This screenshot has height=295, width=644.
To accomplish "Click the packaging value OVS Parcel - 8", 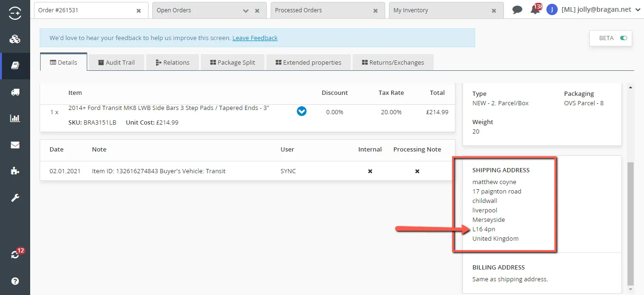I will (x=584, y=103).
